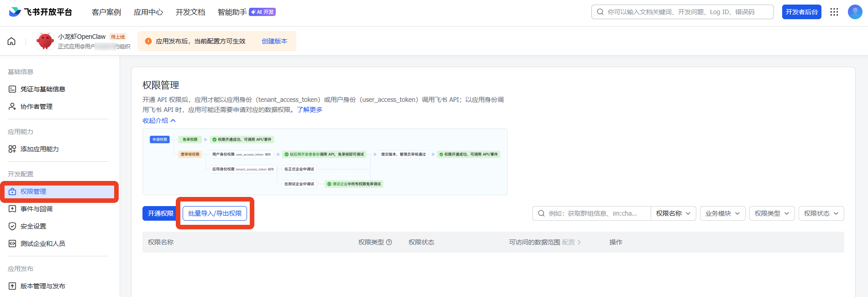The image size is (868, 297).
Task: Click the Feishu Open Platform logo
Action: tap(40, 12)
